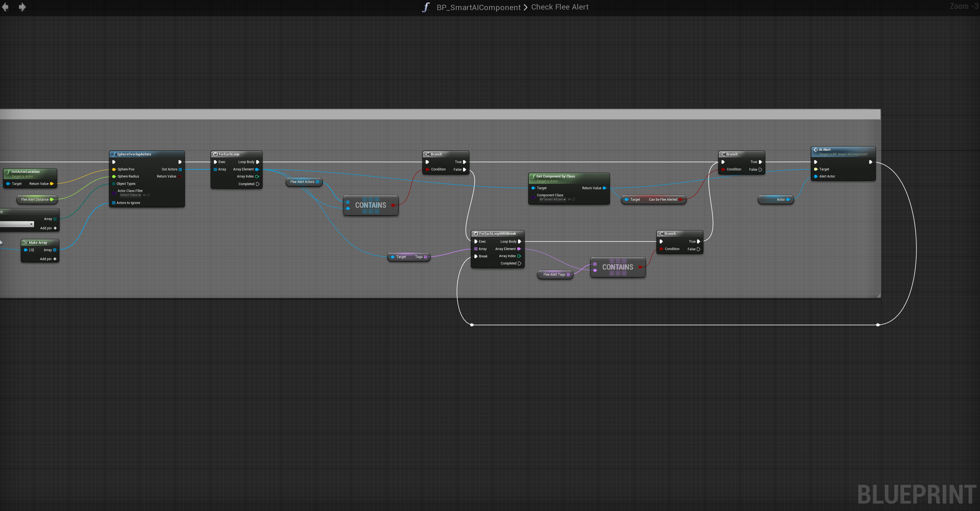Click the ForEachLoop node's loop icon
The image size is (980, 511).
[x=215, y=154]
